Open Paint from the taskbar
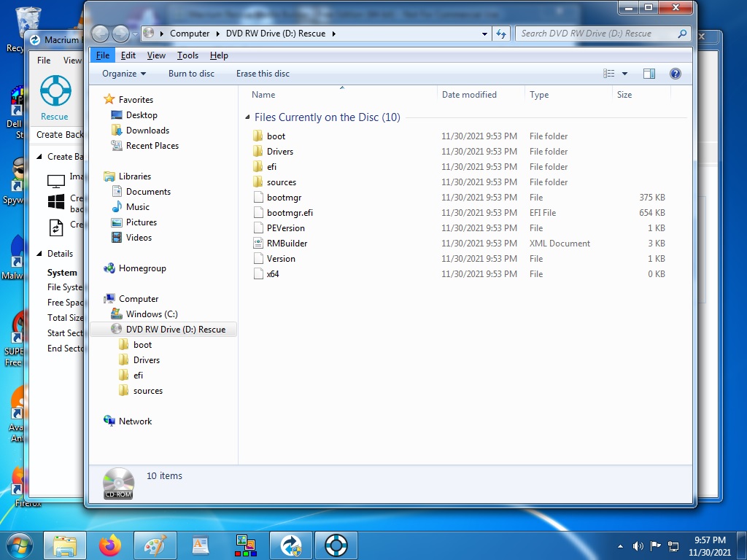 (x=155, y=545)
